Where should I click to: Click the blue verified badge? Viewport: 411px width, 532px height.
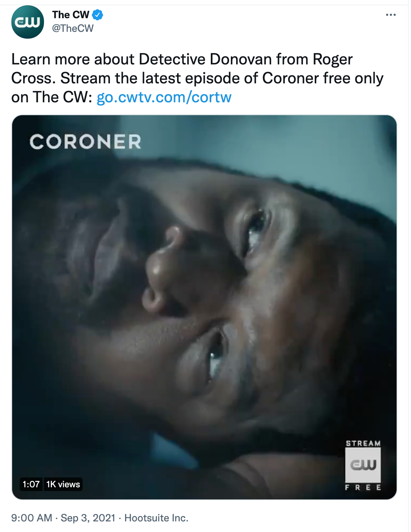coord(98,15)
